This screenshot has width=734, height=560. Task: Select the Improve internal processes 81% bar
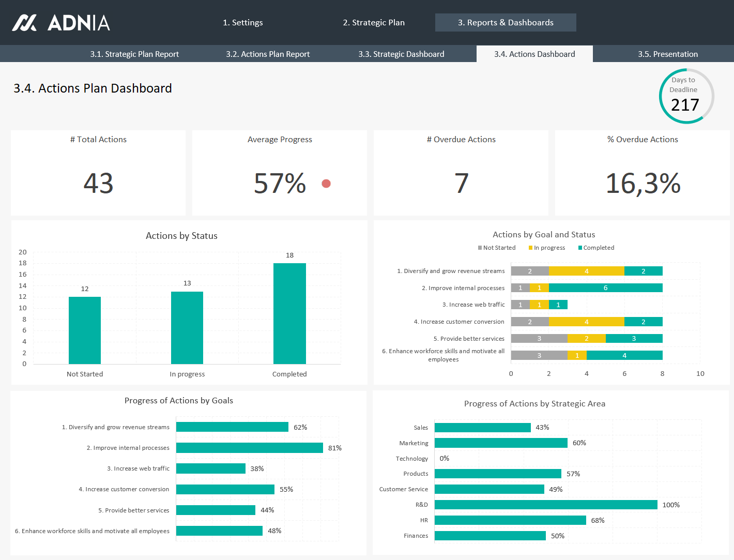(249, 448)
